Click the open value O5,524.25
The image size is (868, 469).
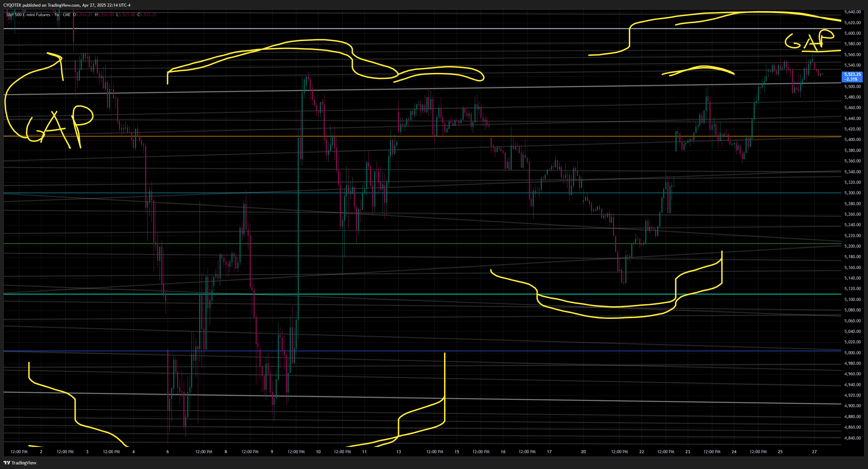(x=83, y=15)
